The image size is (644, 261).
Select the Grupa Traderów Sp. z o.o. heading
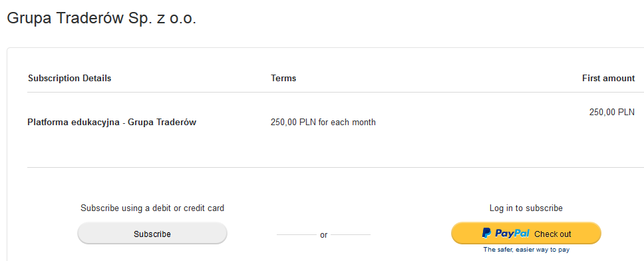pyautogui.click(x=101, y=19)
